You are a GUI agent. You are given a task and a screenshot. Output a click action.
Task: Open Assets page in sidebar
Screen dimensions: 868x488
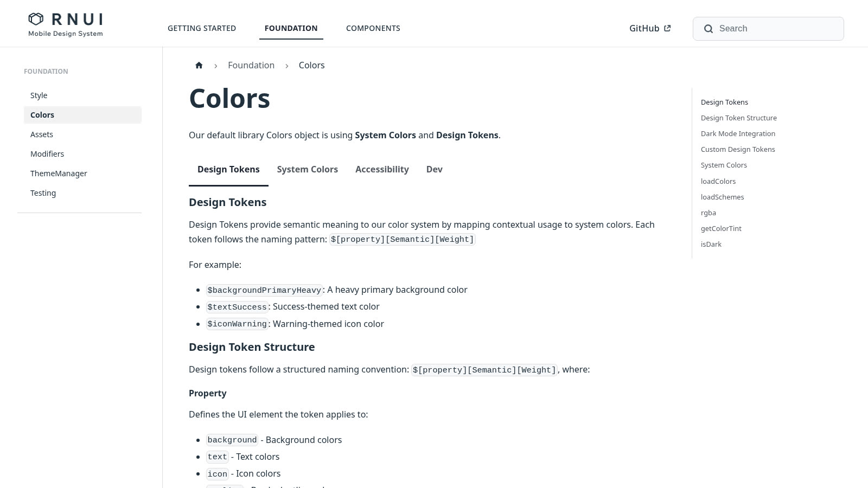[82, 134]
